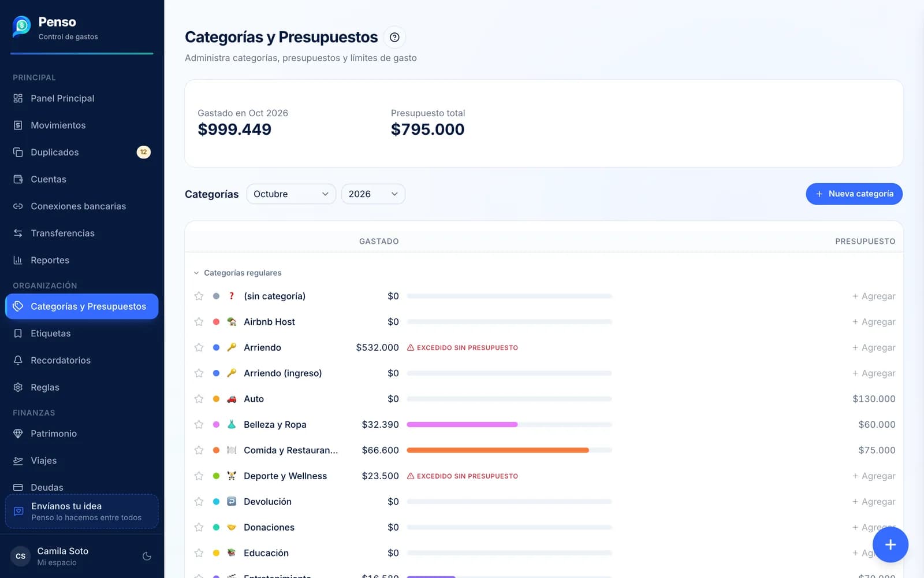924x578 pixels.
Task: Click Agregar budget for Deporte y Wellness
Action: pyautogui.click(x=874, y=476)
